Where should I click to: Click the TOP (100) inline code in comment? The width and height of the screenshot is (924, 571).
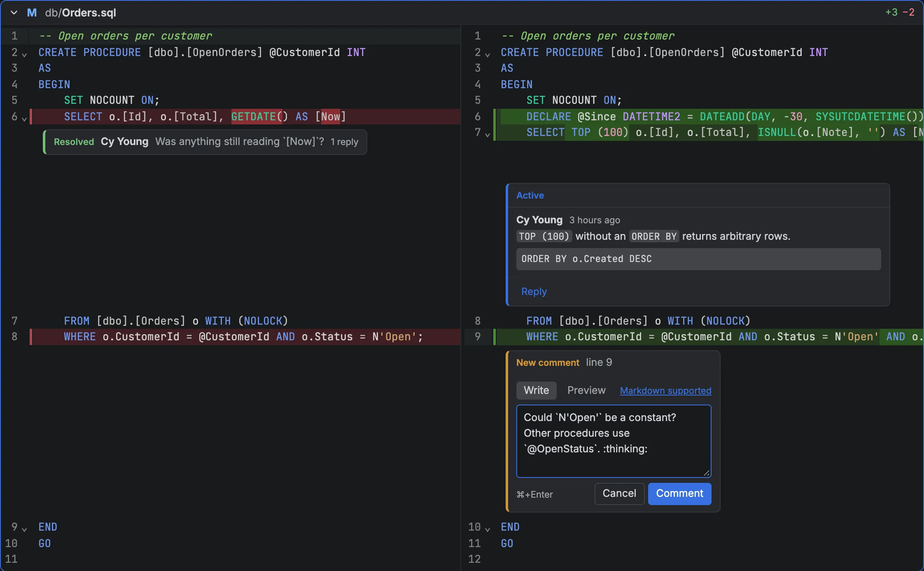544,236
